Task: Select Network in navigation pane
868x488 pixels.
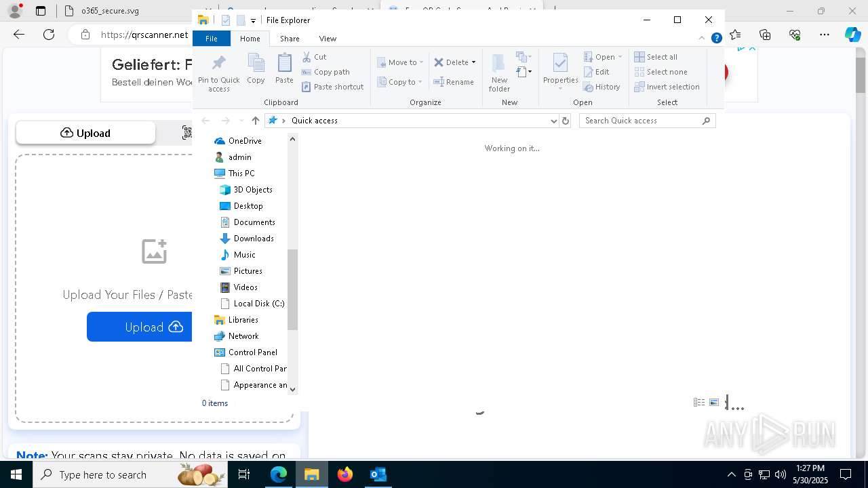Action: coord(237,336)
